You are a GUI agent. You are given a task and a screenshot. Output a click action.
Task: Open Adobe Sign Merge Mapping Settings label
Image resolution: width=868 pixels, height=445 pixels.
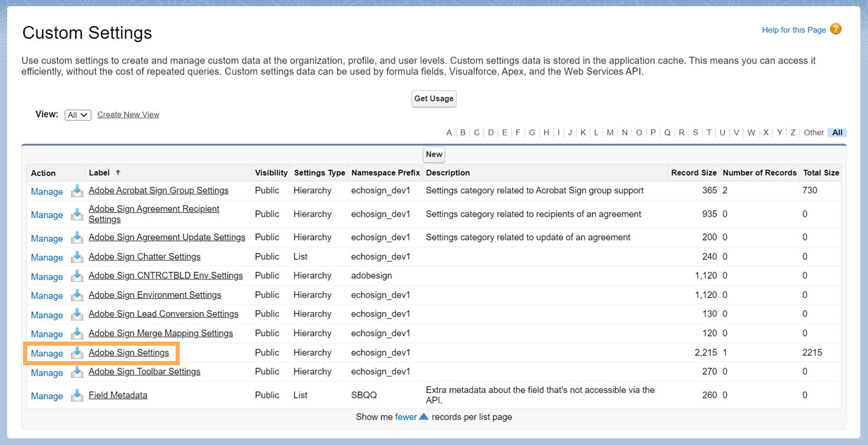(161, 333)
